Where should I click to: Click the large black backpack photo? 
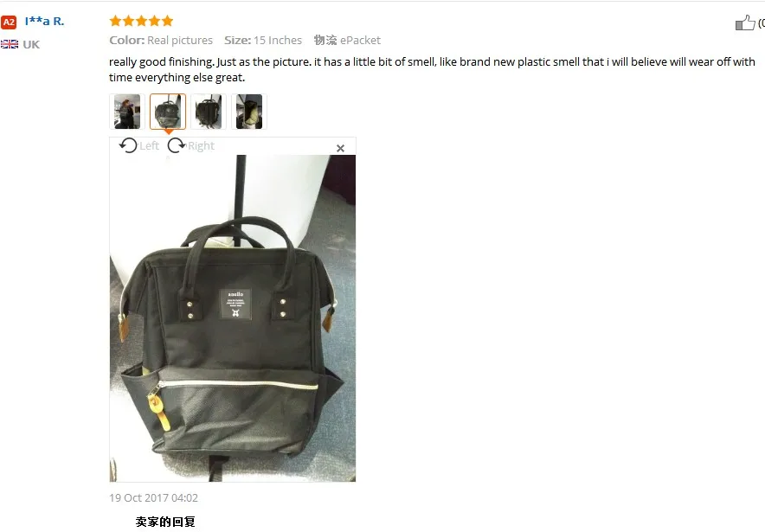tap(233, 318)
